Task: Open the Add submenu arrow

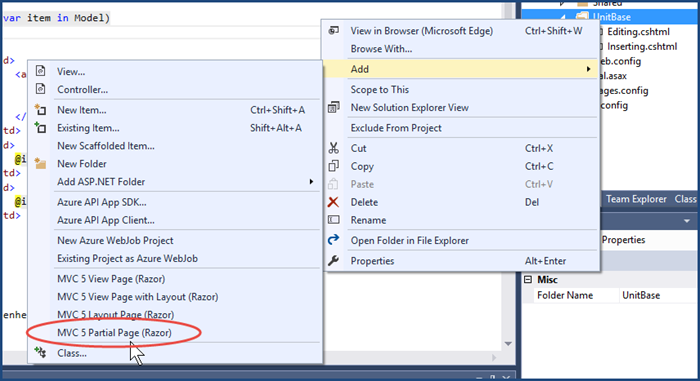Action: [x=588, y=69]
